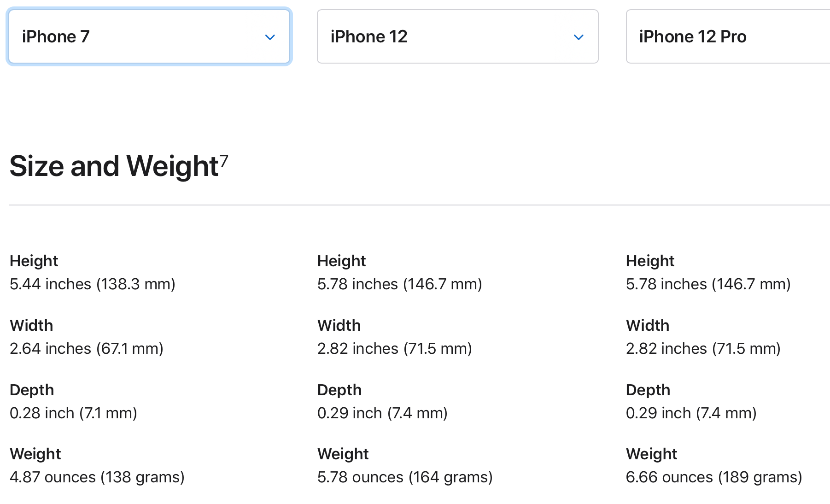The height and width of the screenshot is (504, 830).
Task: Click the Weight label under iPhone 12 Pro
Action: coord(652,454)
